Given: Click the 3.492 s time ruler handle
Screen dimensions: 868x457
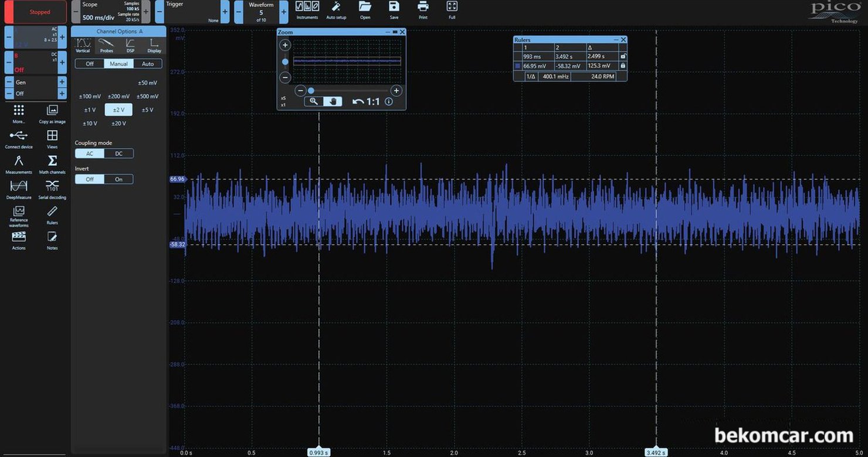Looking at the screenshot, I should coord(656,452).
